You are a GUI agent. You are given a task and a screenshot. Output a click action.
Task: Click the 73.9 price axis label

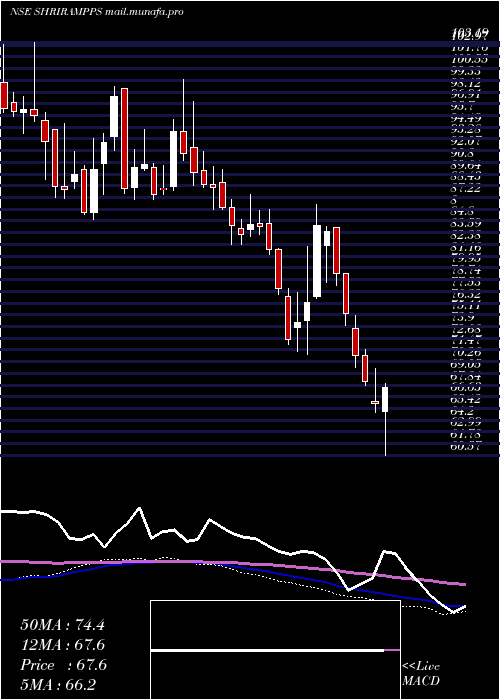click(462, 318)
